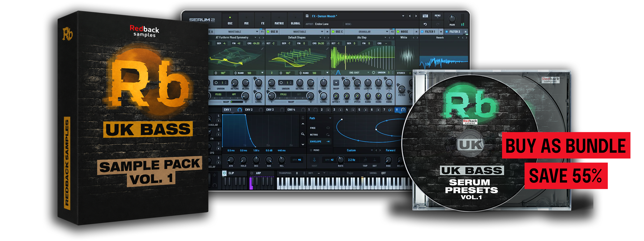Switch to the MIX tab
644x241 pixels.
coord(246,20)
